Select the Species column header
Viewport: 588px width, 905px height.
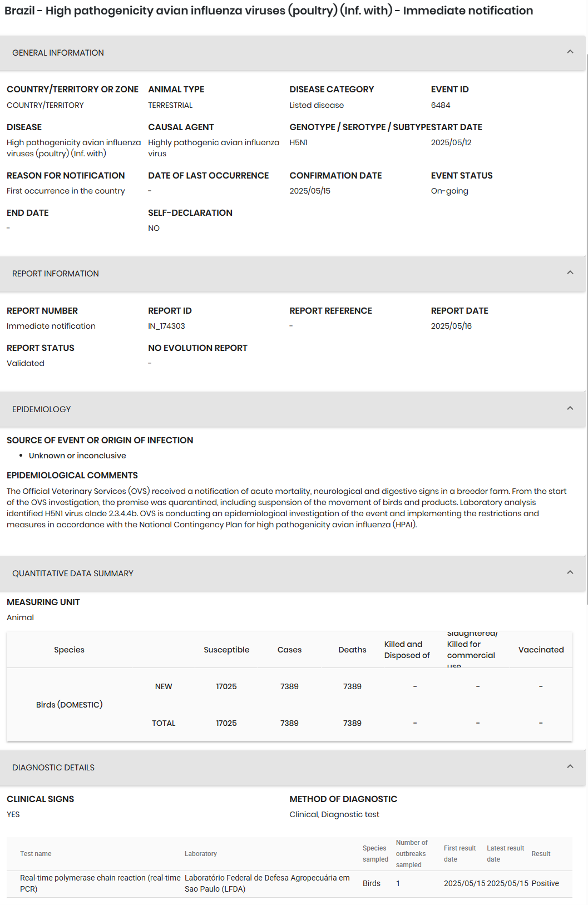69,650
